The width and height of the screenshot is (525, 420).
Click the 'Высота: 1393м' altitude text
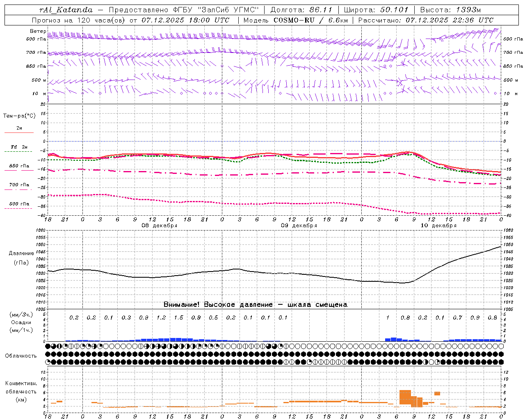[451, 10]
